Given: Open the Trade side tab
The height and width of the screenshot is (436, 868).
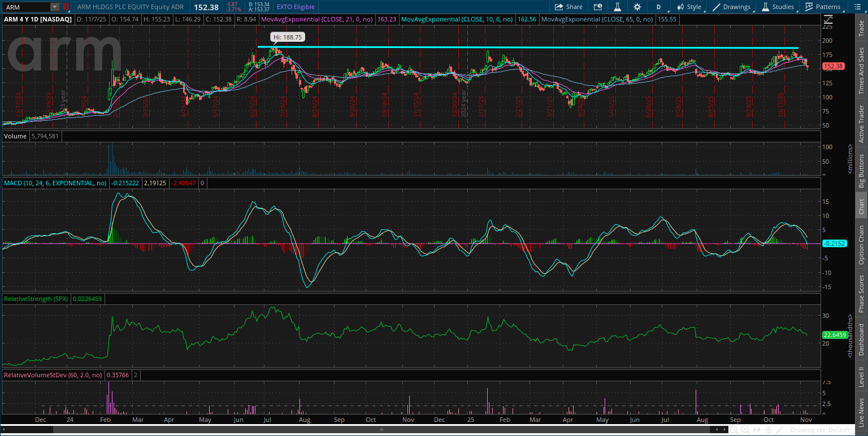Looking at the screenshot, I should pos(861,29).
